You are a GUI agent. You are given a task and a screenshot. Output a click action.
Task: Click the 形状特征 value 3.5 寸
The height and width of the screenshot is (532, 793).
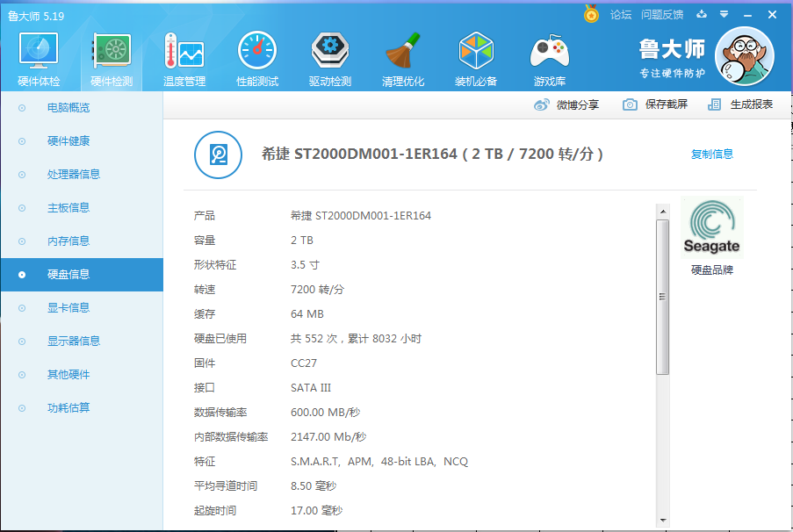pos(305,265)
